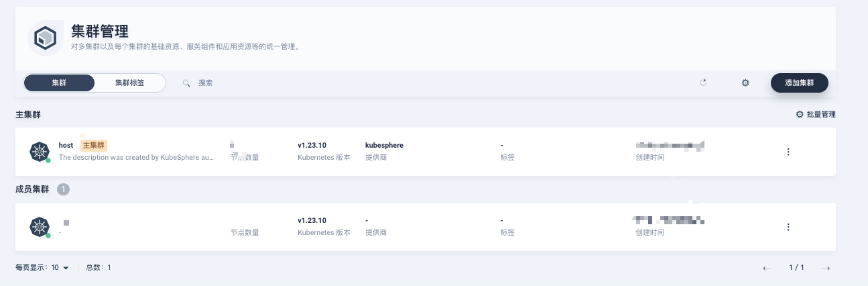Switch to the 集群 tab
Viewport: 868px width, 286px height.
click(59, 83)
